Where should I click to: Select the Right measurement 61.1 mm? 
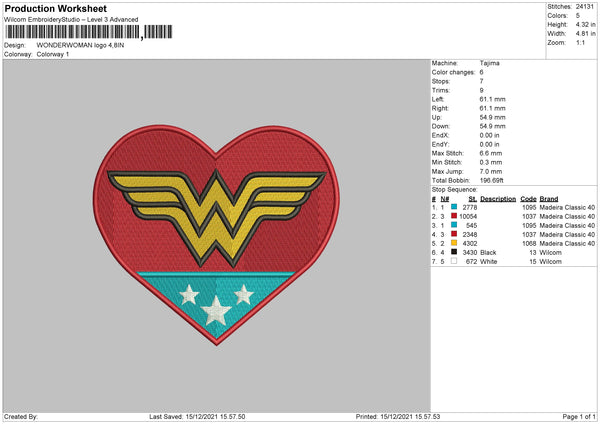pos(492,108)
